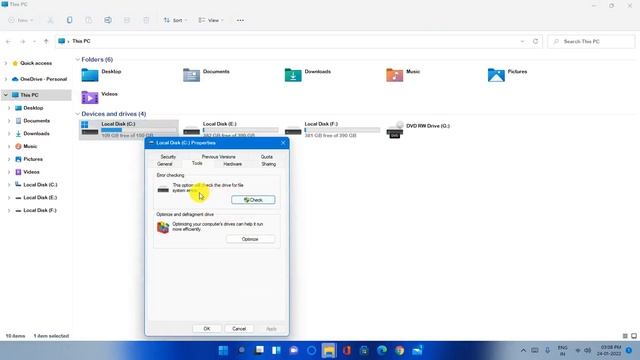640x360 pixels.
Task: Open the Quota tab
Action: (267, 157)
